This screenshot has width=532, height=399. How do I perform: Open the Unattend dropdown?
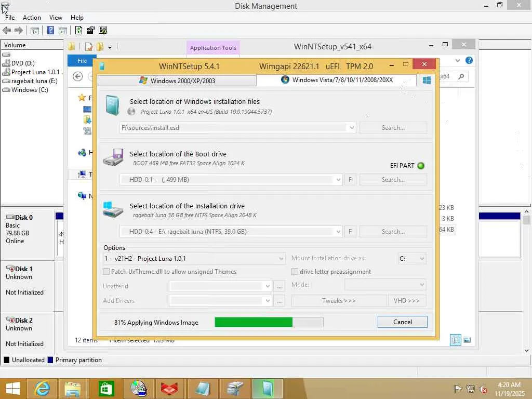coord(268,286)
